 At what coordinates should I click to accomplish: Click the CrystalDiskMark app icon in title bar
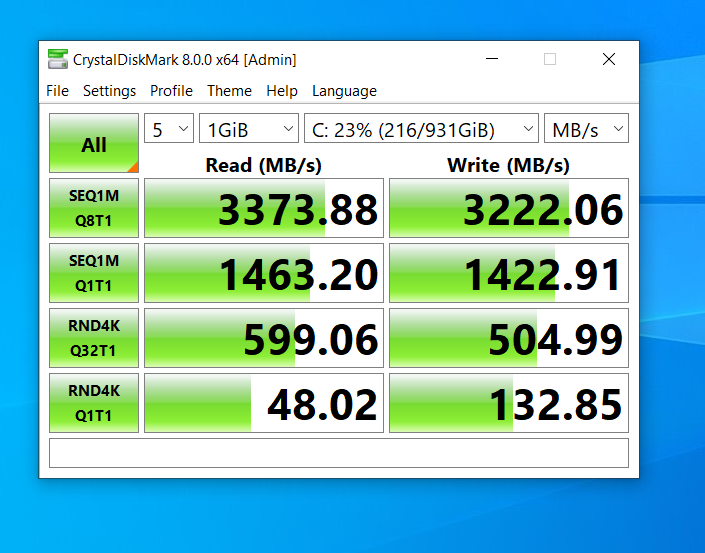tap(58, 59)
